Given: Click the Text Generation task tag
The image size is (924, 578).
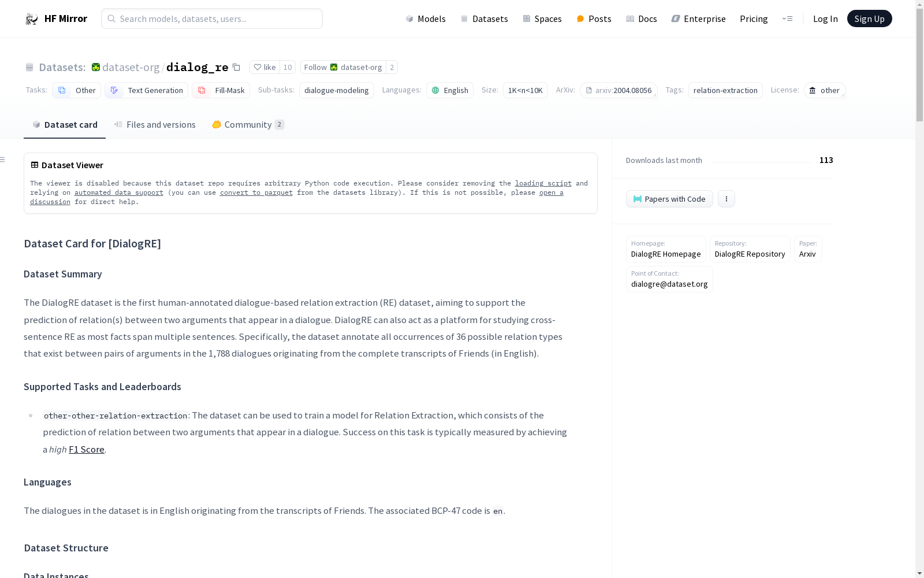Looking at the screenshot, I should 147,90.
